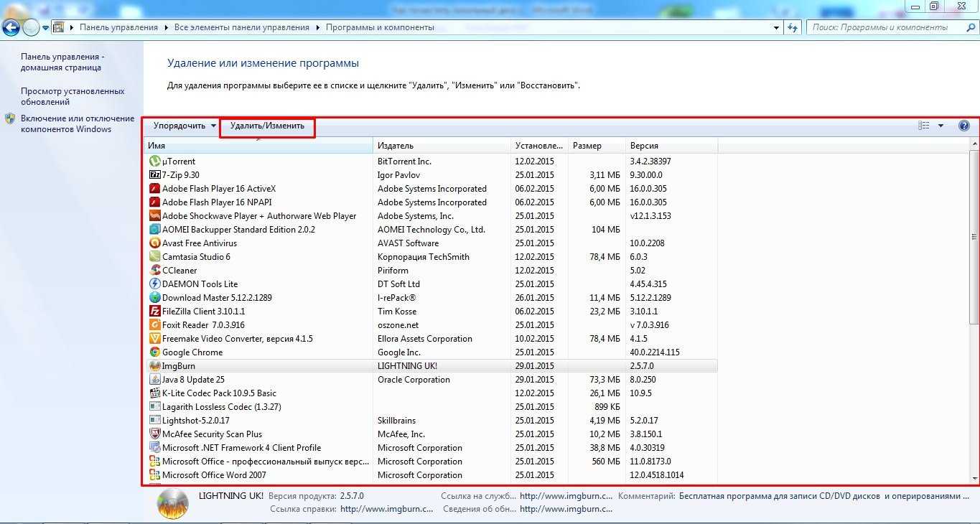Open the Упорядочить dropdown menu
Image resolution: width=980 pixels, height=524 pixels.
pos(184,126)
